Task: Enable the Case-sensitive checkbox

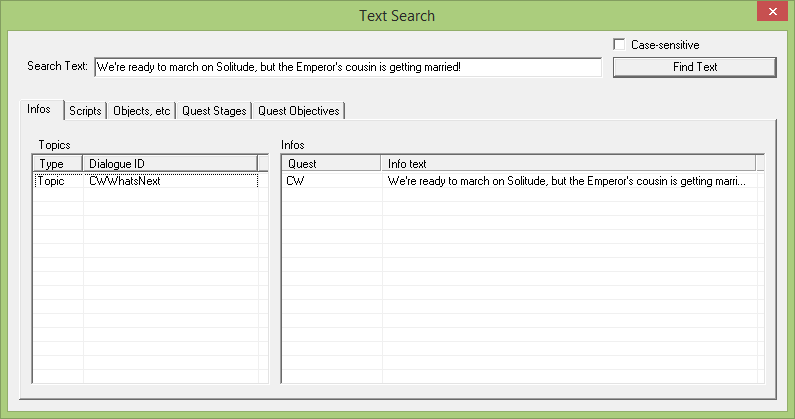Action: (x=620, y=45)
